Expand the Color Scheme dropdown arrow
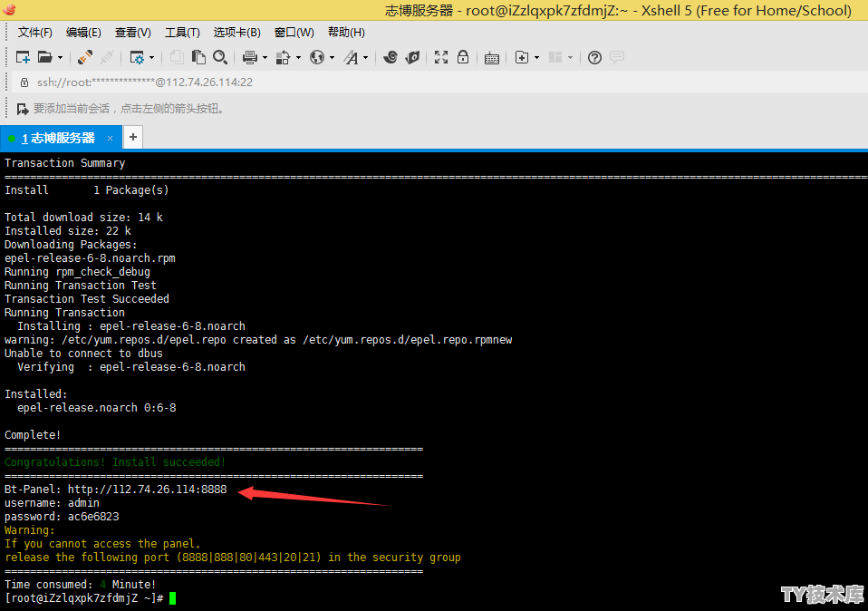 pos(298,58)
